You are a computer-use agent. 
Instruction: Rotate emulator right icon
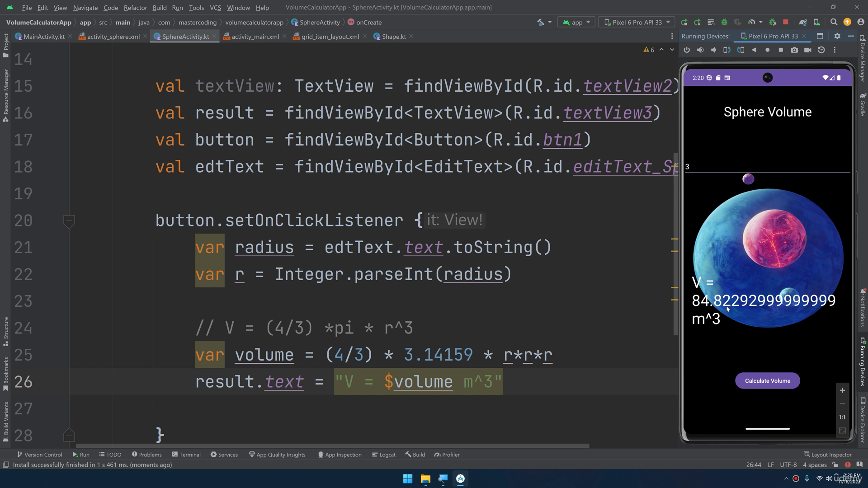(x=741, y=50)
